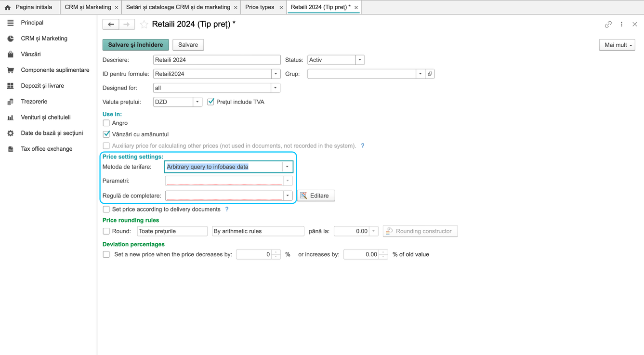Click the Tax office exchange icon
Screen dimensions: 644x355
(x=11, y=149)
